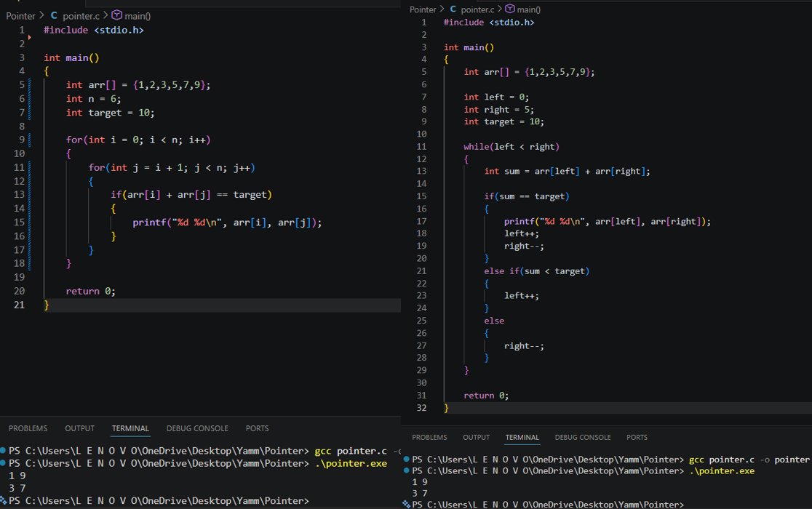Click the C file icon in left breadcrumb
The height and width of the screenshot is (509, 812).
(54, 15)
